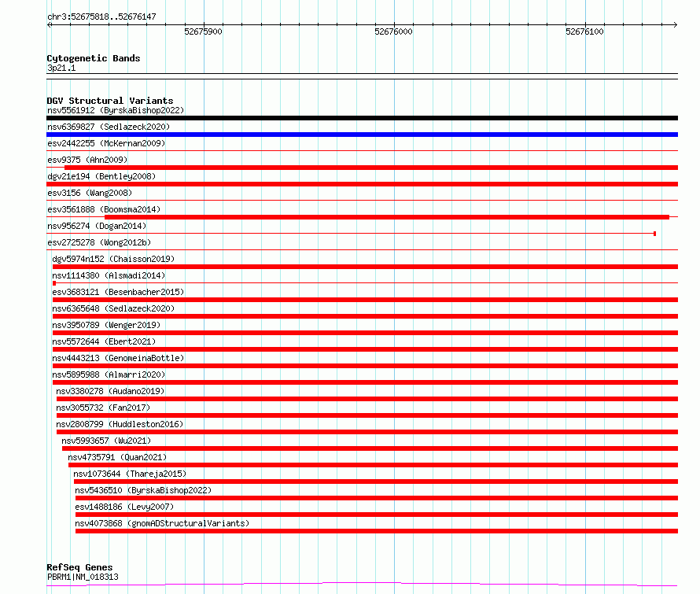The height and width of the screenshot is (594, 700).
Task: Click the 52675900 ruler tick label
Action: point(203,31)
